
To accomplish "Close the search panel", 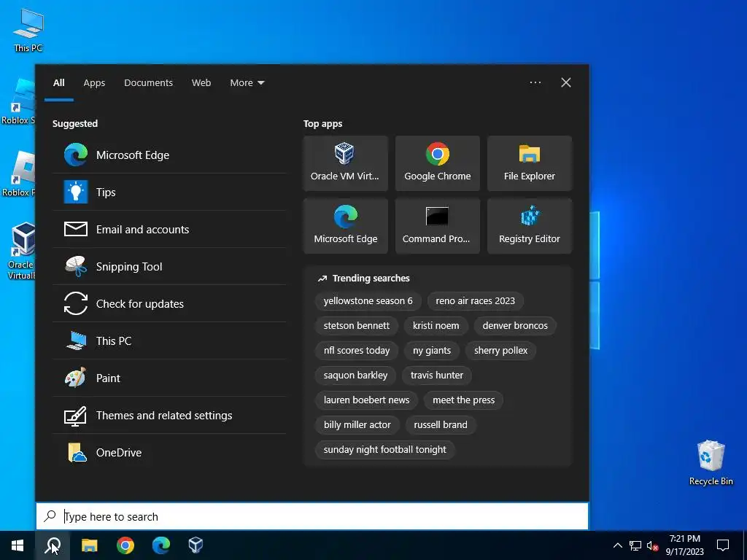I will click(566, 82).
